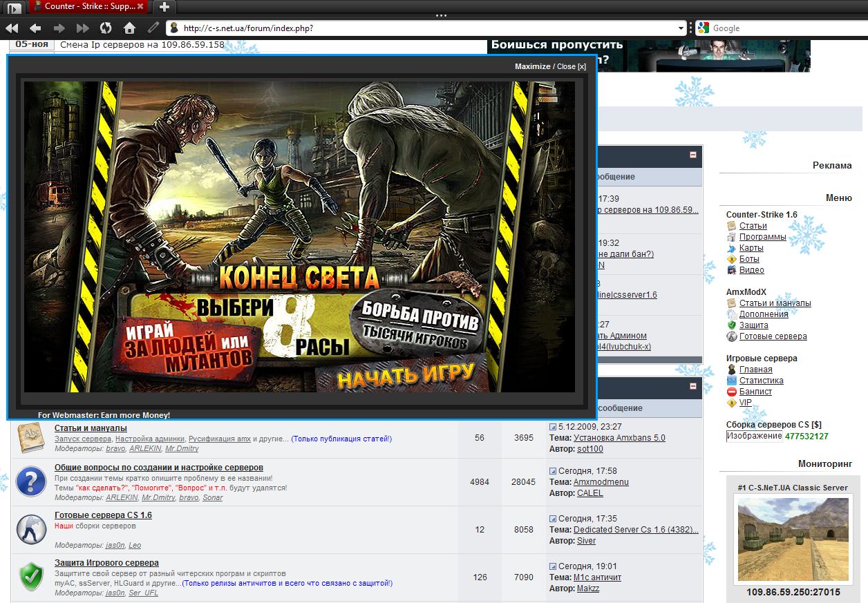This screenshot has width=868, height=603.
Task: Click the rewind navigation button
Action: [11, 28]
